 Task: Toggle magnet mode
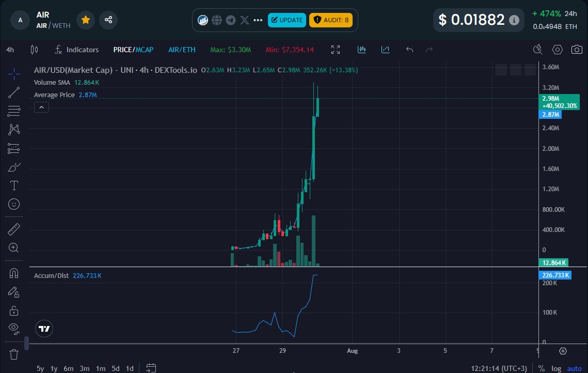coord(14,273)
